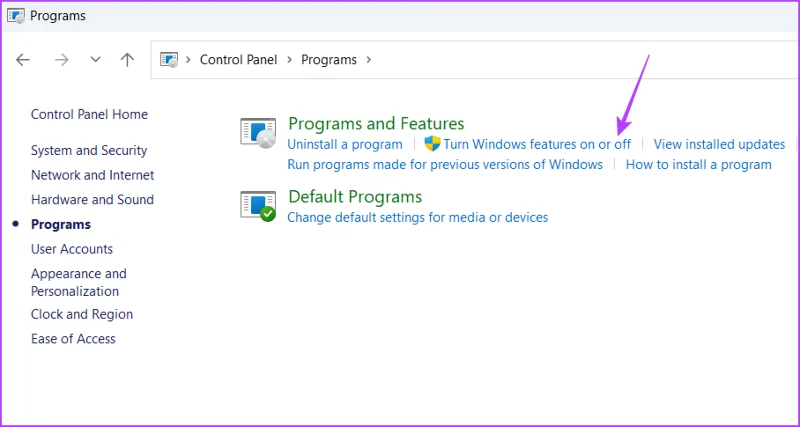Click Uninstall a program
Image resolution: width=800 pixels, height=427 pixels.
(x=345, y=144)
